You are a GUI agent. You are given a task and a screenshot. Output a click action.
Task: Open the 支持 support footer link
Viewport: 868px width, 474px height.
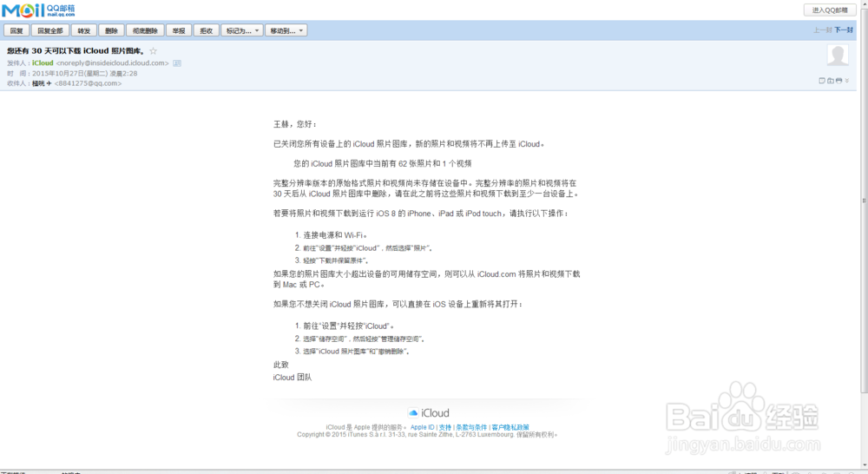click(x=445, y=427)
